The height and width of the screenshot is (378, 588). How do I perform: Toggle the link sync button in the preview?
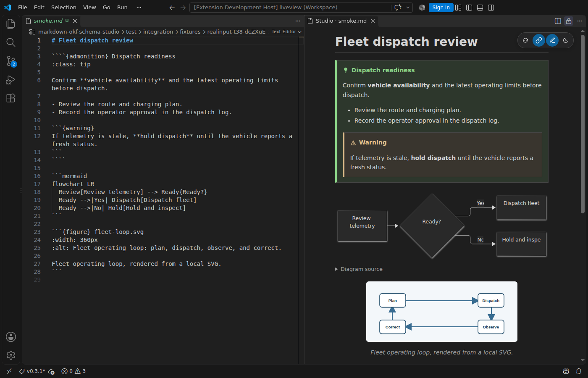tap(539, 40)
